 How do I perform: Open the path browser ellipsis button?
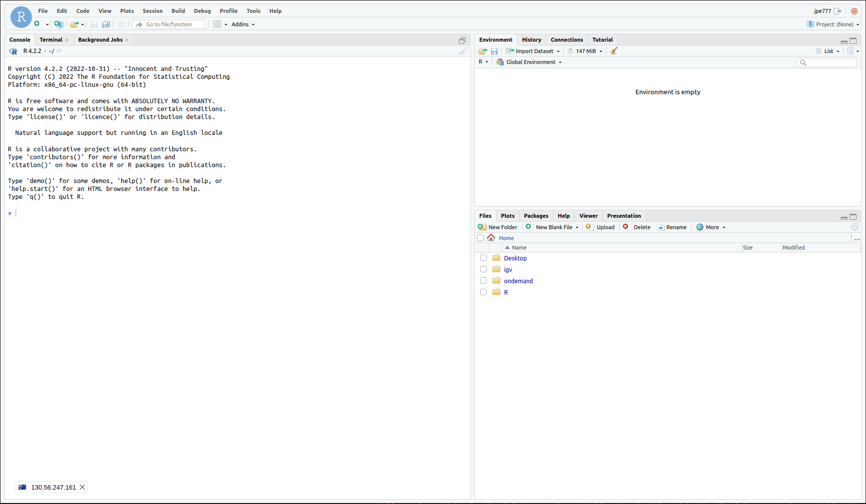[857, 239]
